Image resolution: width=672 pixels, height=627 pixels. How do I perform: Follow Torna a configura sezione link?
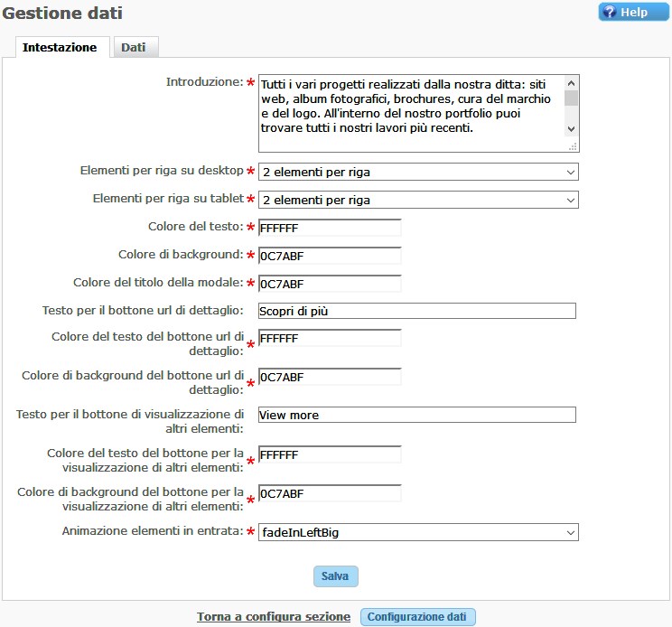tap(274, 616)
